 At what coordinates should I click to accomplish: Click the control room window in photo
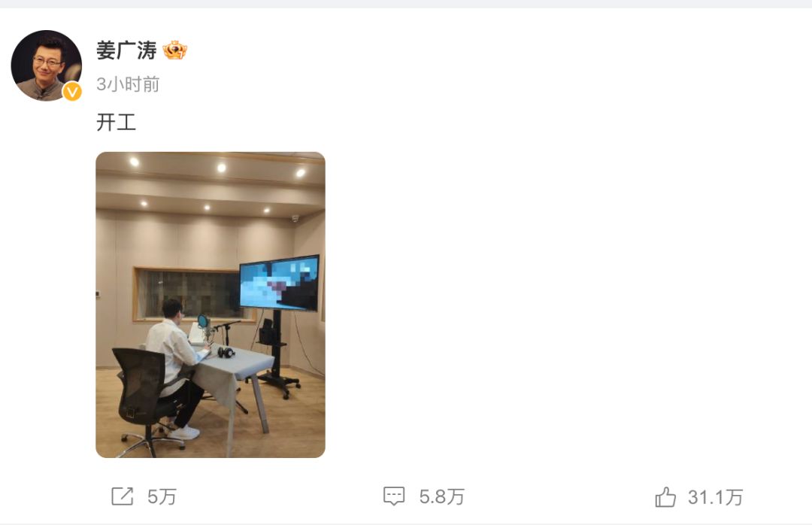pos(188,294)
